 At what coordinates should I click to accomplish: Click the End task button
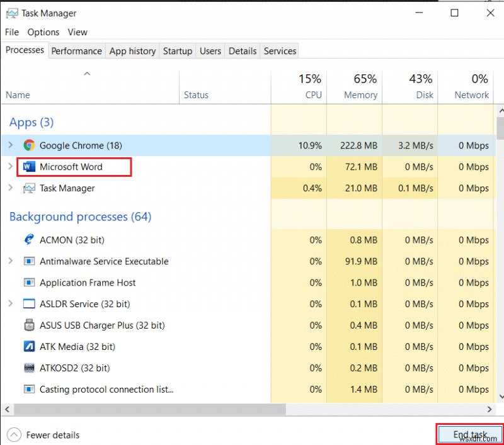pyautogui.click(x=469, y=435)
